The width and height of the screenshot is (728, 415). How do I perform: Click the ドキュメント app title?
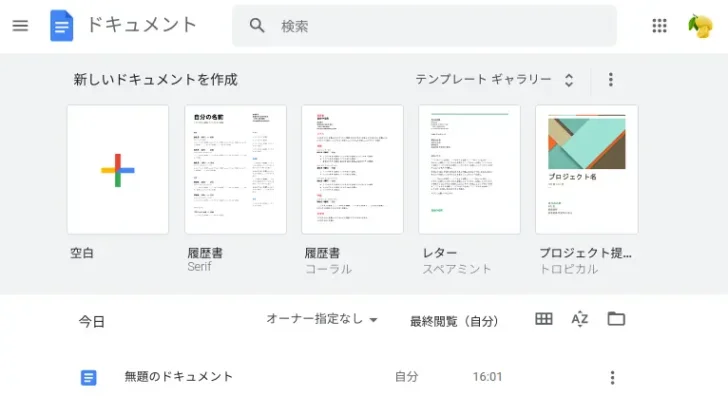pyautogui.click(x=142, y=25)
